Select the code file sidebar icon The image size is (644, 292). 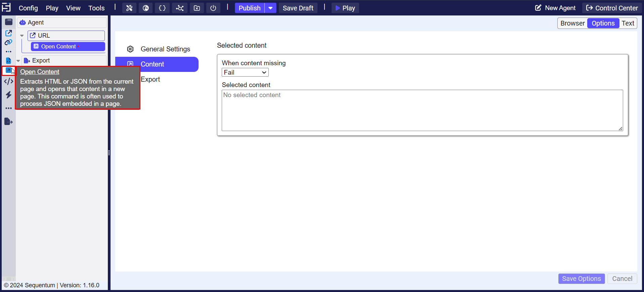click(x=8, y=61)
